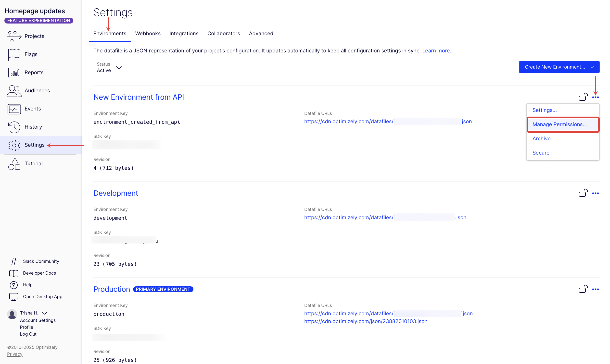Expand the Trisha H. account menu
This screenshot has width=610, height=364.
pos(45,313)
